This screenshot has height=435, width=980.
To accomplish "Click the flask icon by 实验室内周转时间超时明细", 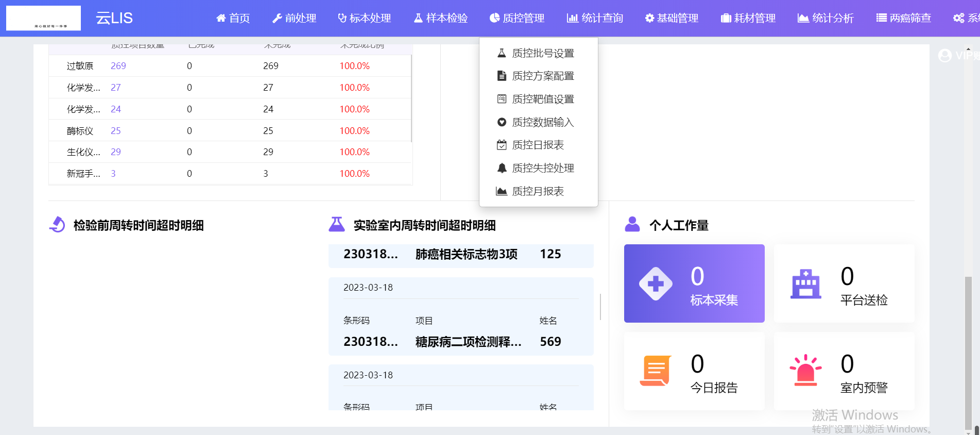I will click(337, 225).
